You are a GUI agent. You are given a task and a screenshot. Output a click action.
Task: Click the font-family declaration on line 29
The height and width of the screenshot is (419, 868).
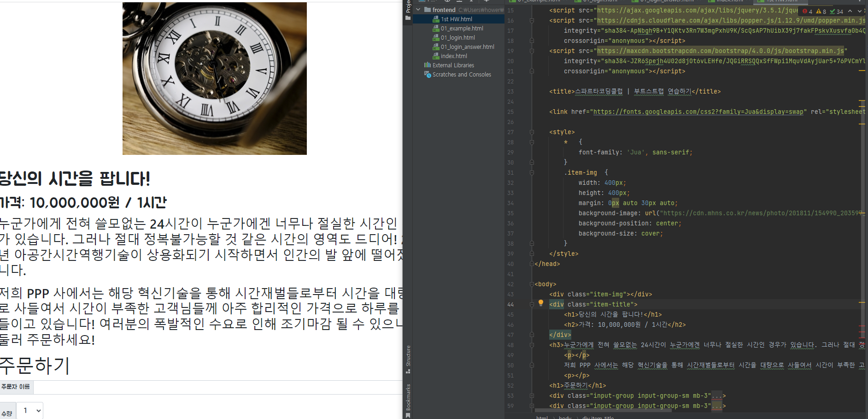tap(635, 153)
